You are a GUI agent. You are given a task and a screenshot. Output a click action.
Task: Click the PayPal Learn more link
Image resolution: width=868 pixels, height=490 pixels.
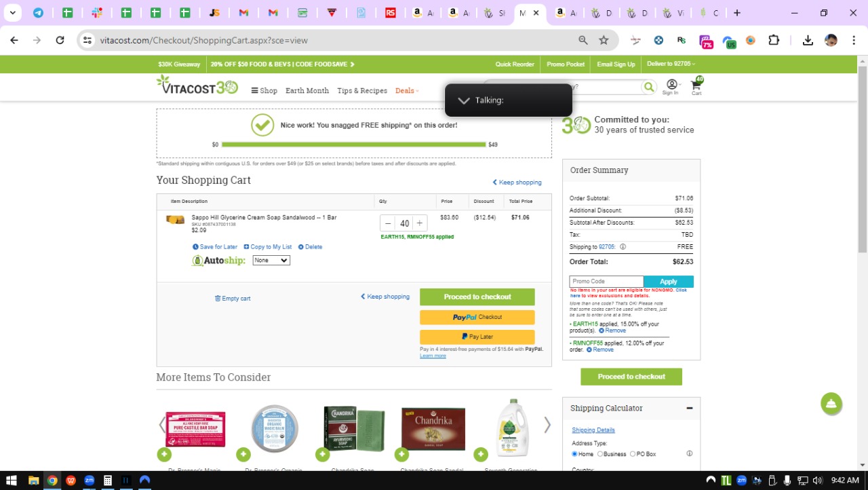433,356
